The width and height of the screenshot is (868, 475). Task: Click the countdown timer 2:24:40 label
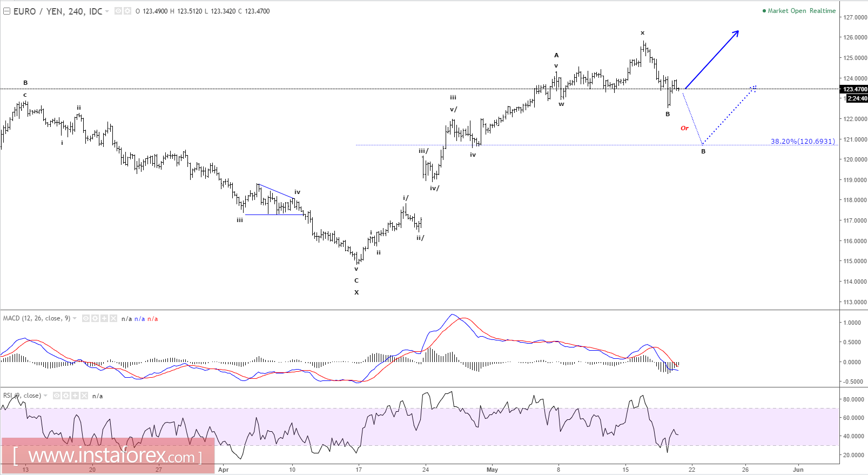click(857, 98)
